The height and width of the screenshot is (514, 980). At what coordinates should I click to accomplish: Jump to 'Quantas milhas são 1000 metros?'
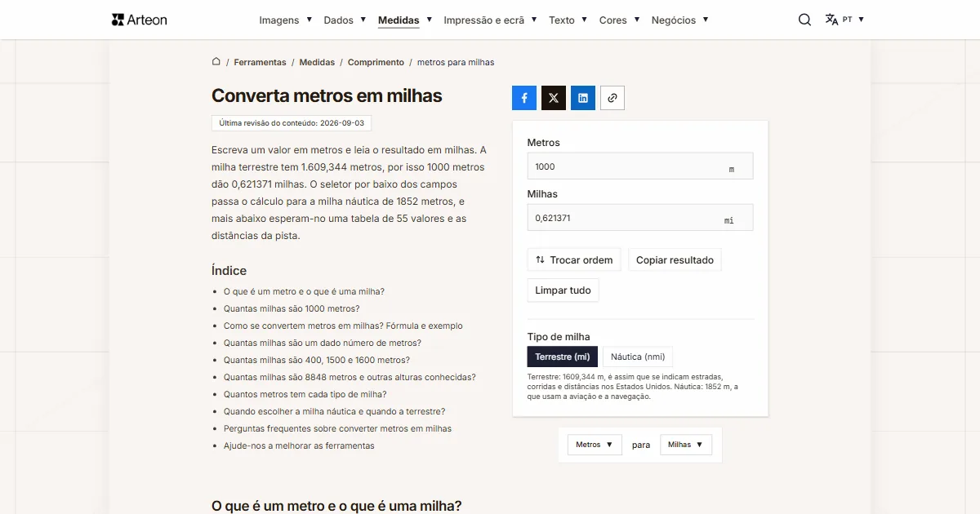pyautogui.click(x=292, y=308)
